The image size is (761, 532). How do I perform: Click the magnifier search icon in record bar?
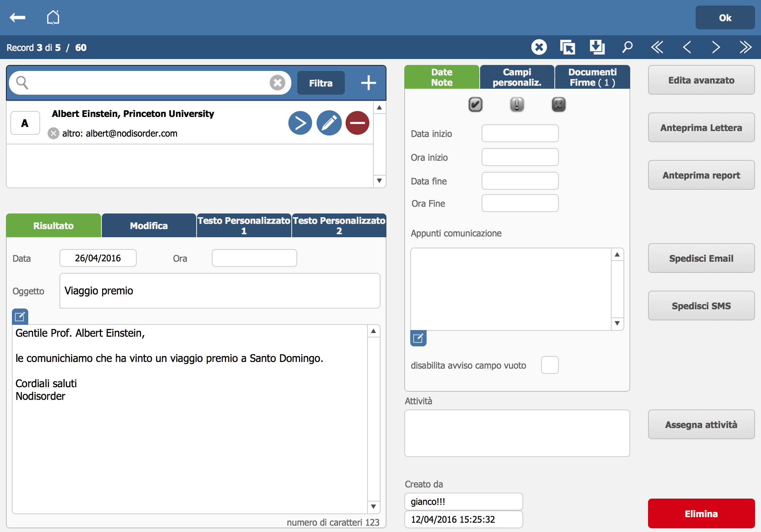pyautogui.click(x=627, y=47)
